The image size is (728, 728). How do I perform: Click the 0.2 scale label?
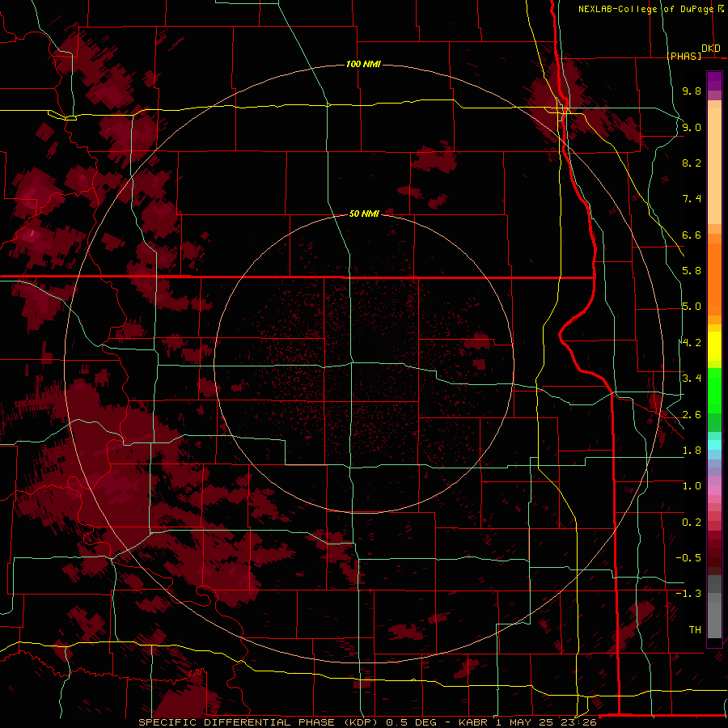point(692,523)
